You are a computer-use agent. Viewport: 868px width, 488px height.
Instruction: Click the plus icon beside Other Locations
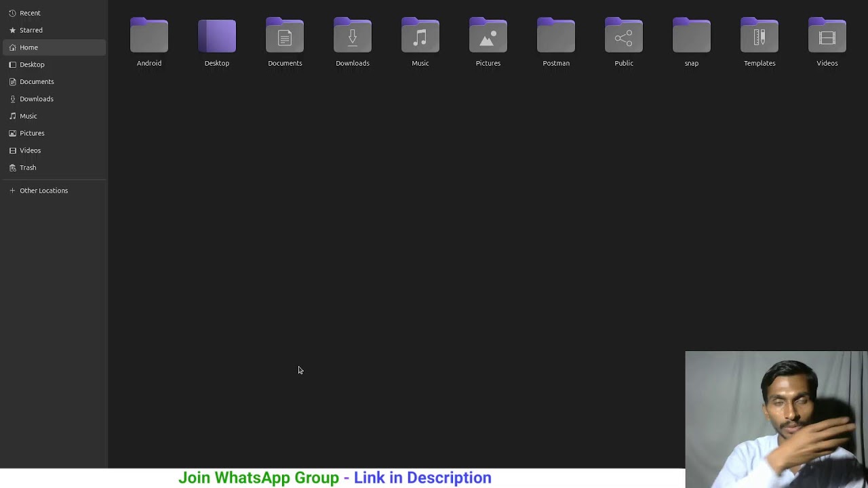tap(12, 190)
